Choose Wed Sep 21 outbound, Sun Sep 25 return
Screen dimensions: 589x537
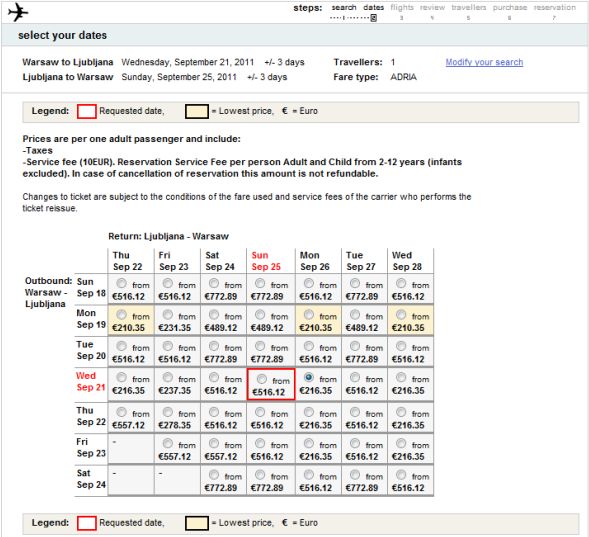262,379
